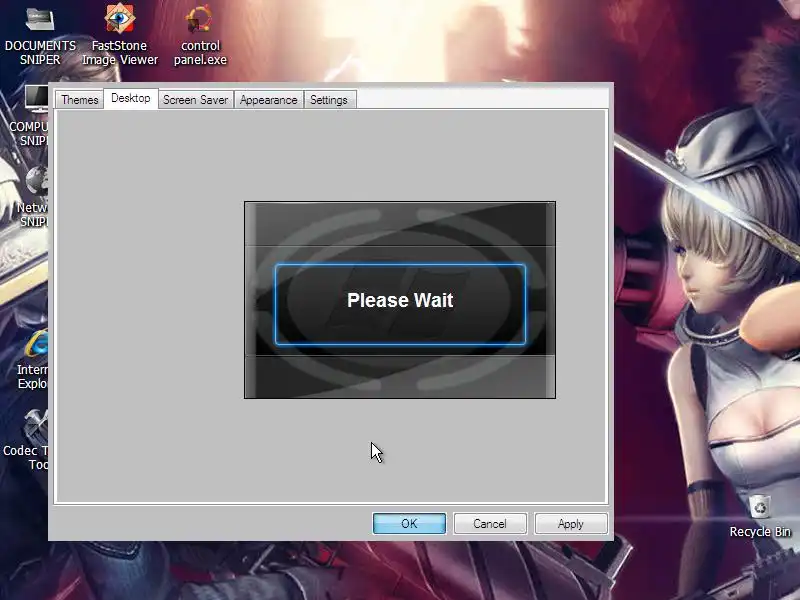
Task: Click the Please Wait box
Action: coord(400,304)
